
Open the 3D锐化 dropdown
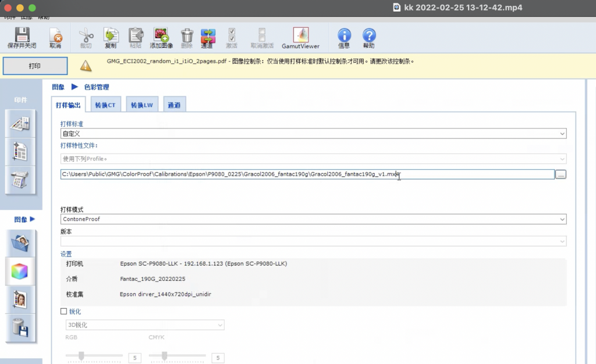[145, 325]
